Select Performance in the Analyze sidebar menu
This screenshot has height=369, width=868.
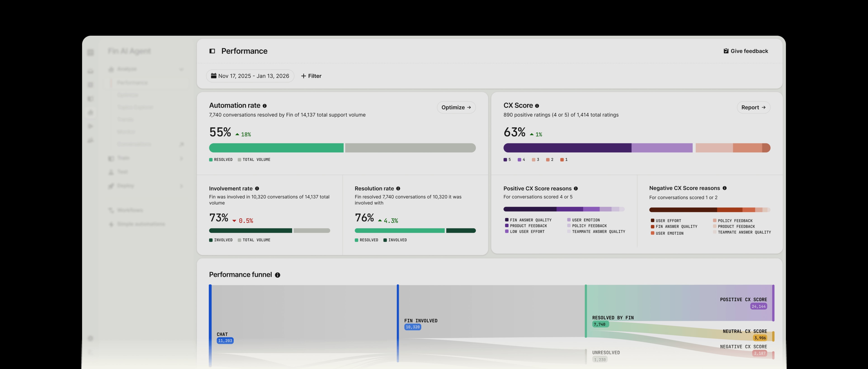click(x=132, y=82)
